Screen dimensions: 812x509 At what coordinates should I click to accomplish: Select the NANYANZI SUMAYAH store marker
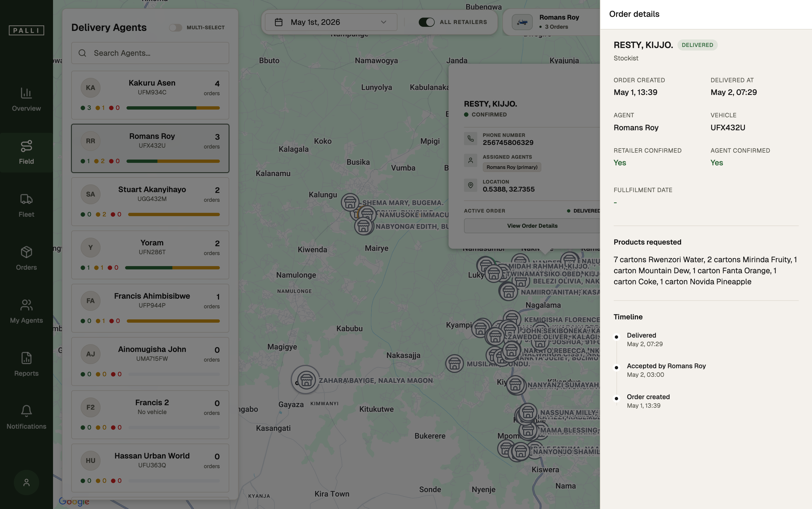515,385
